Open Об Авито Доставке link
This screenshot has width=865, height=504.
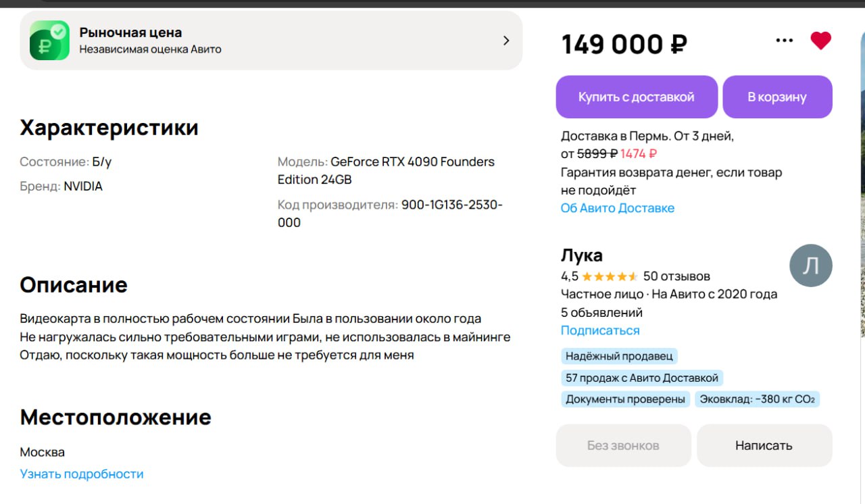coord(618,208)
